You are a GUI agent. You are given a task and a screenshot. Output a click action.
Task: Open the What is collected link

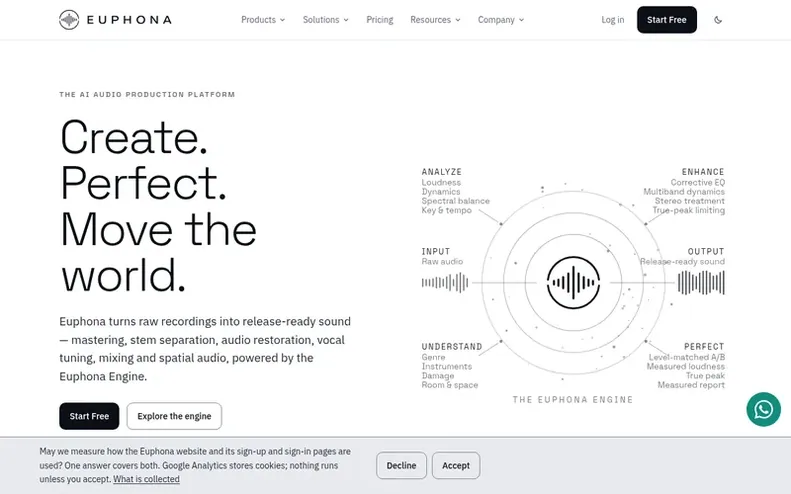pos(146,479)
